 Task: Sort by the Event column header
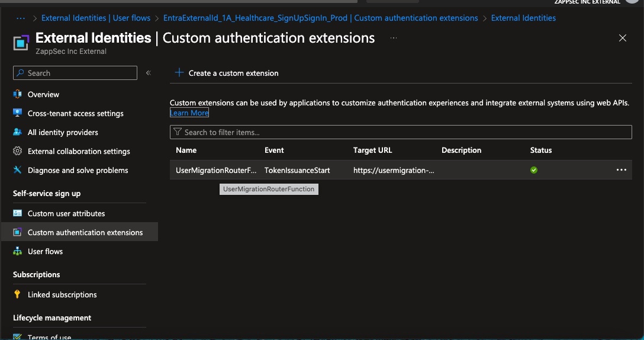click(274, 150)
